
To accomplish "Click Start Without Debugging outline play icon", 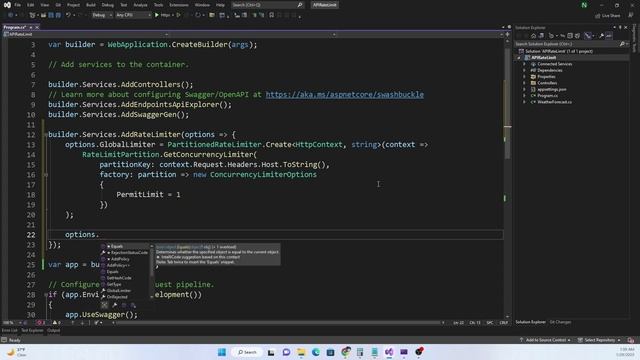I will point(178,15).
